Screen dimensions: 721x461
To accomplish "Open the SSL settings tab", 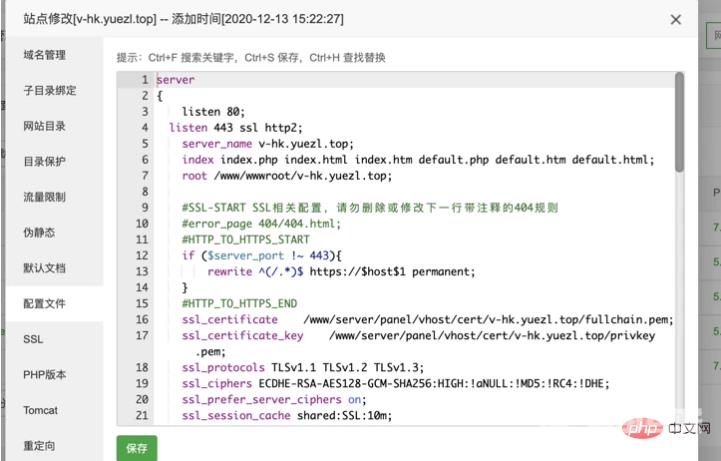I will [x=33, y=339].
